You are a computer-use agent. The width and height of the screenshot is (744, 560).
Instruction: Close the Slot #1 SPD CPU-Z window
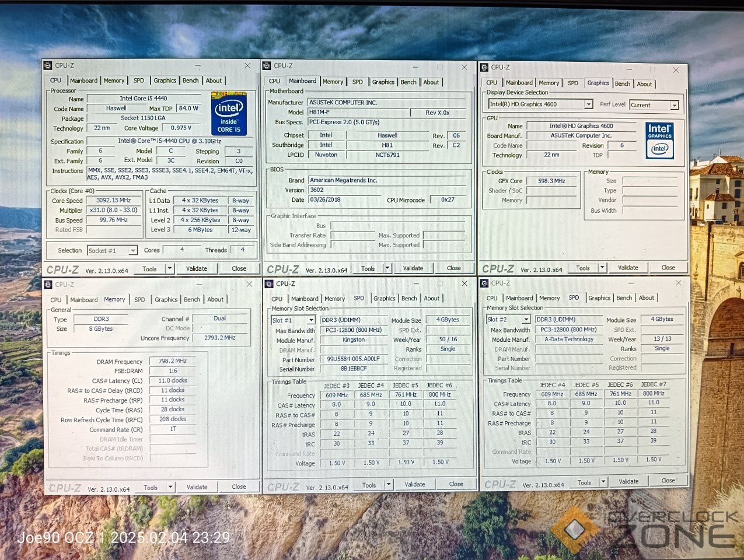464,283
